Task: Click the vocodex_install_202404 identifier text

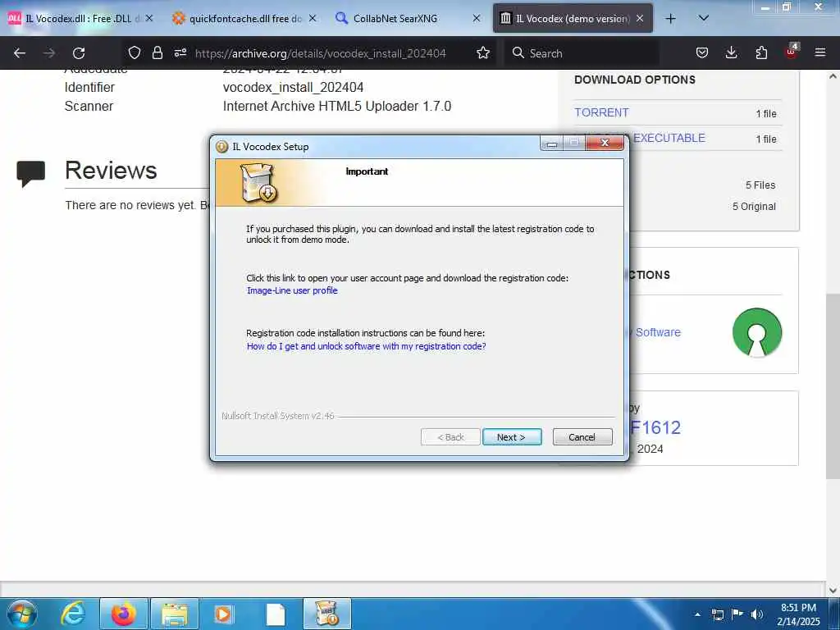Action: pos(293,87)
